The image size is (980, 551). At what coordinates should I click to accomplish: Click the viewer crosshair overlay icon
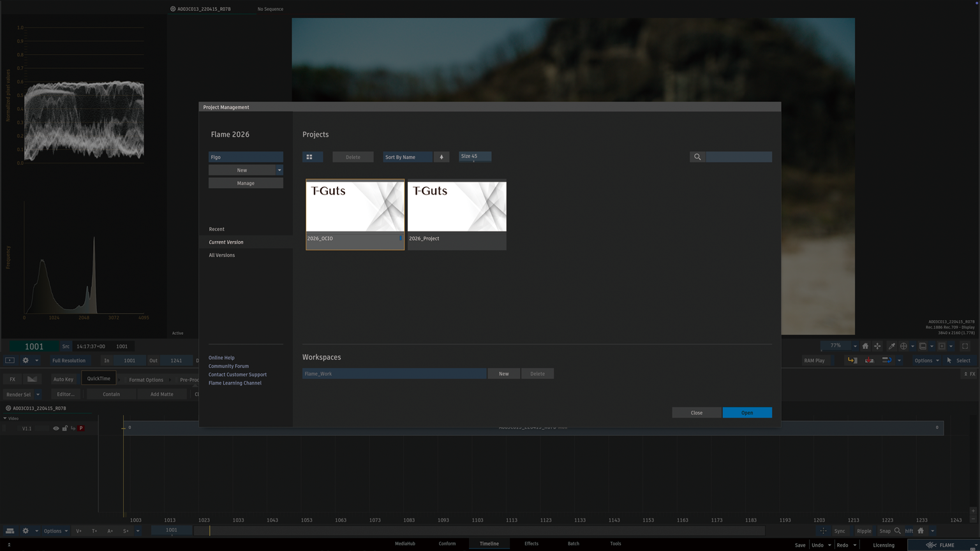[903, 346]
